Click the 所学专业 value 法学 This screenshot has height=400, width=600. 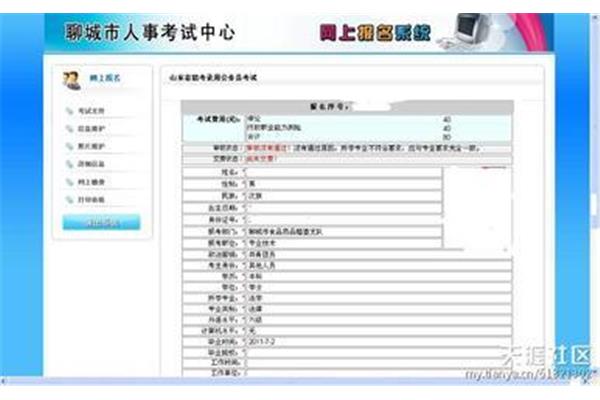[255, 298]
